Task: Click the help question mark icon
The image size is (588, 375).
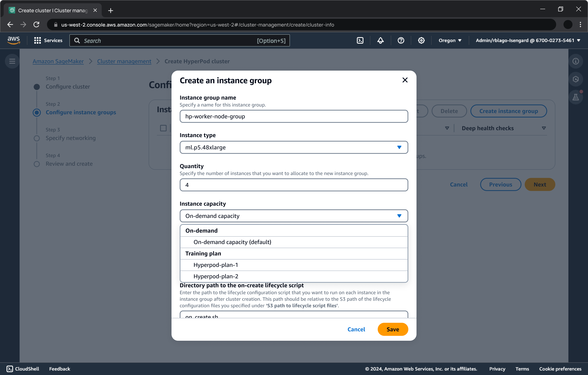Action: [401, 41]
